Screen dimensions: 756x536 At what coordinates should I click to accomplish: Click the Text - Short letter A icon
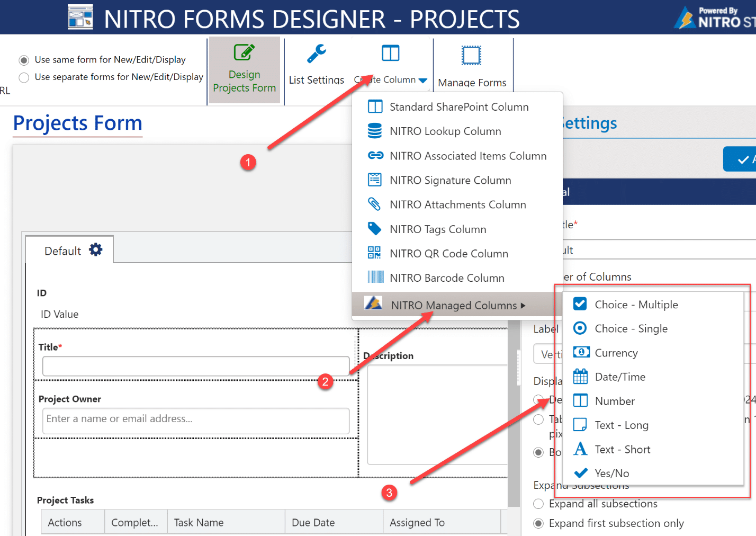581,449
